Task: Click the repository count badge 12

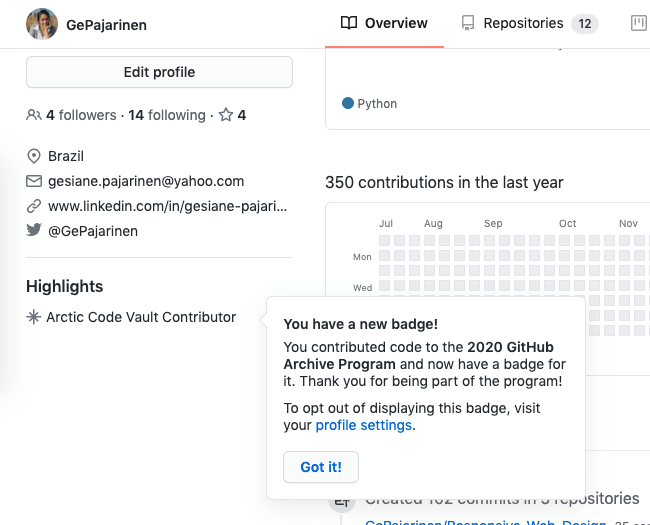Action: (x=585, y=24)
